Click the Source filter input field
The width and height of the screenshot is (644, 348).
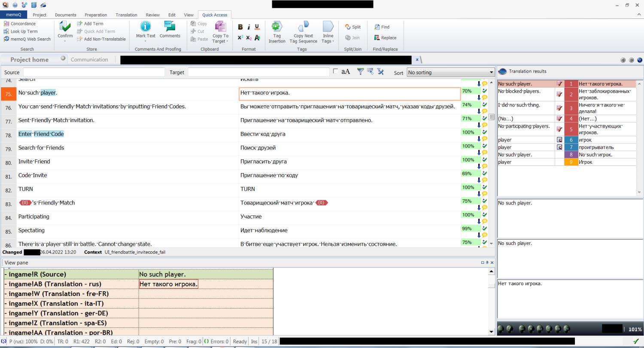click(x=94, y=72)
